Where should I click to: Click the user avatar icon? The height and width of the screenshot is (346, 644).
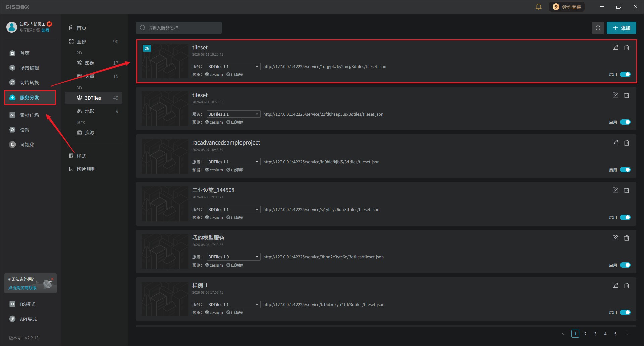tap(12, 27)
